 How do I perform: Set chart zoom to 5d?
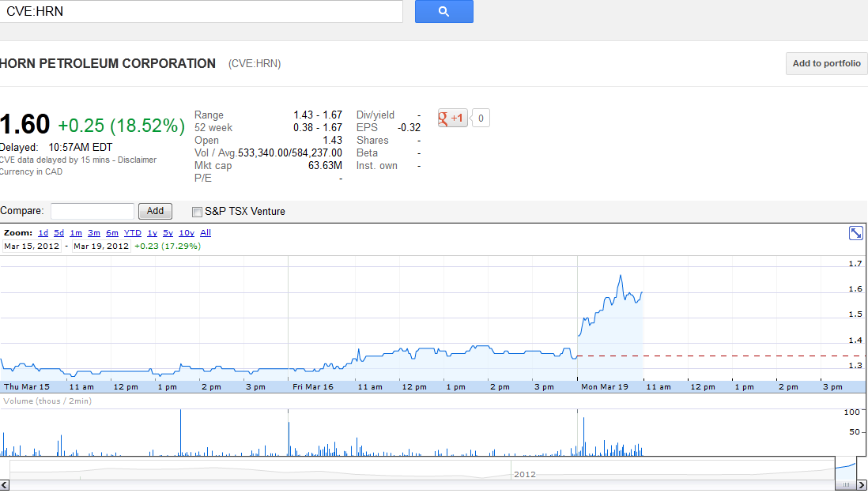[58, 233]
